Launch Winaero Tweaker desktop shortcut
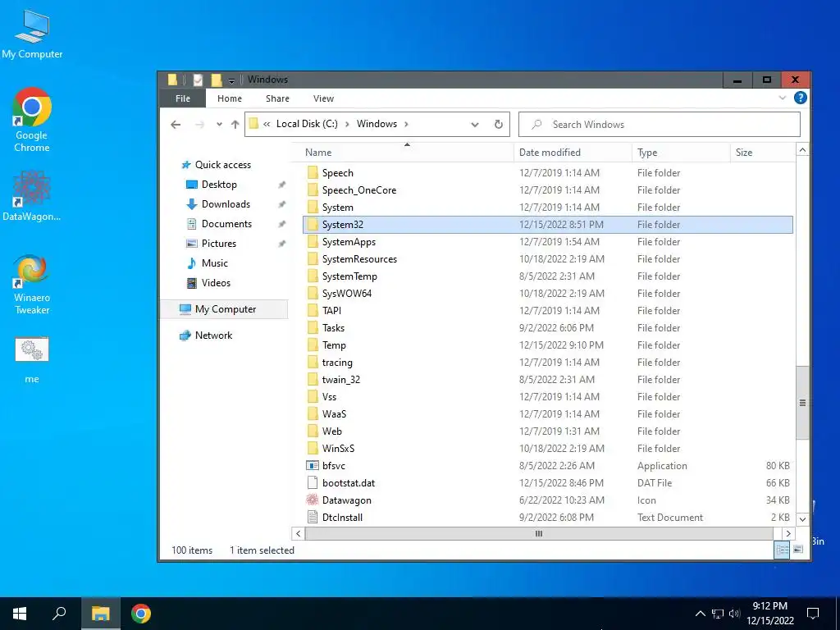The height and width of the screenshot is (630, 840). pos(32,285)
